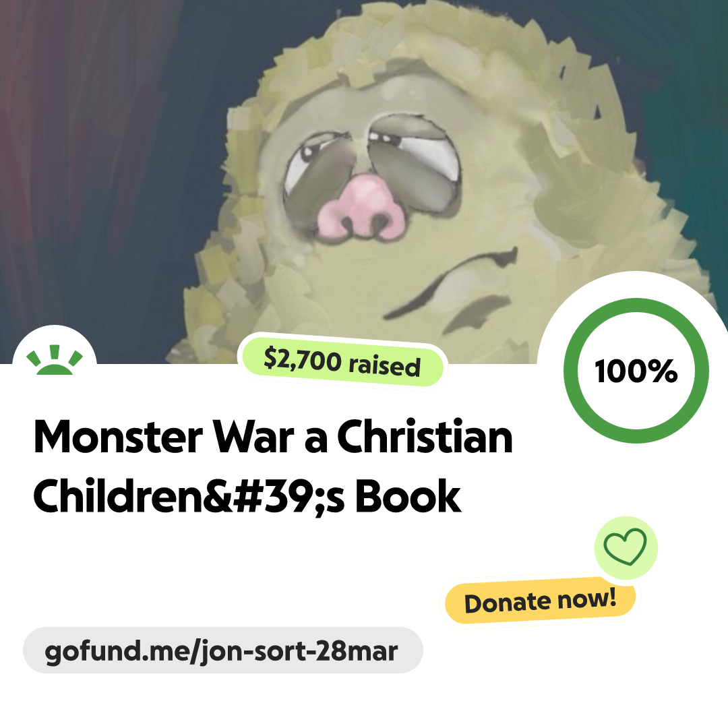Click the dollar amount $2,700
The height and width of the screenshot is (728, 728).
coord(302,359)
